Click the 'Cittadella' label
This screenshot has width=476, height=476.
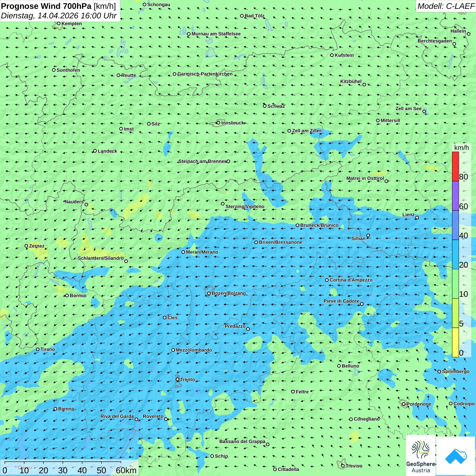point(288,469)
